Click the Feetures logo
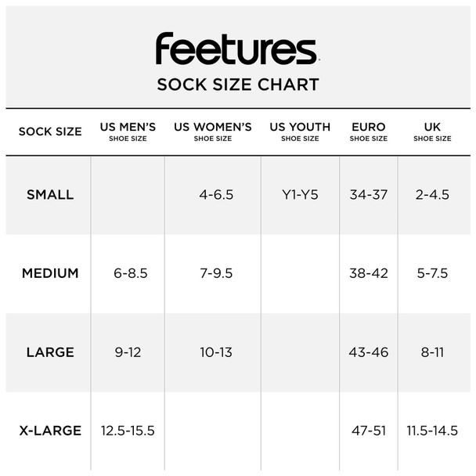 [x=236, y=48]
